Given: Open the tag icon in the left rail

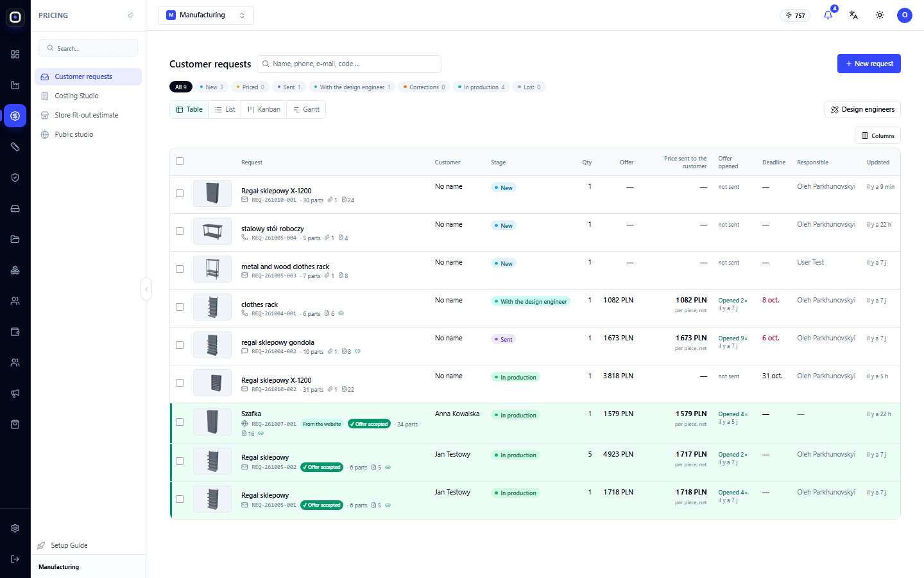Looking at the screenshot, I should [15, 147].
